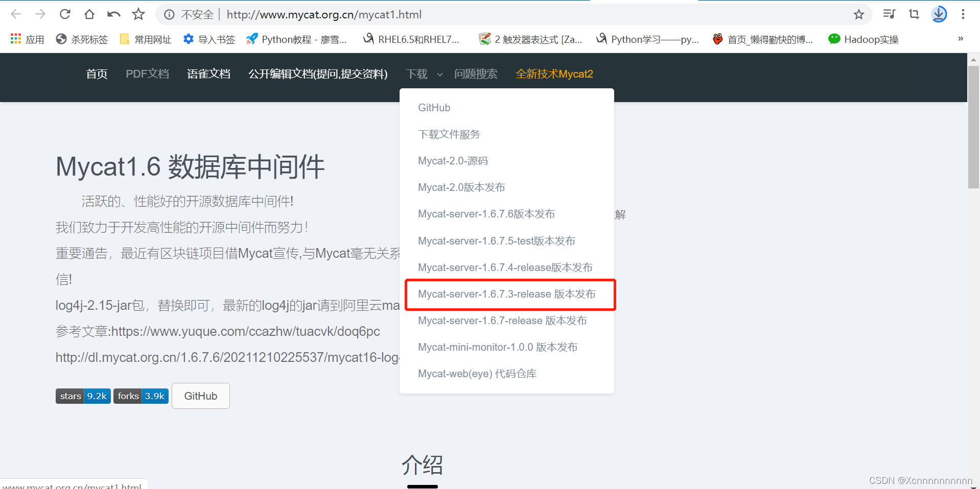
Task: Click the scrollbar up arrow
Action: point(973,59)
